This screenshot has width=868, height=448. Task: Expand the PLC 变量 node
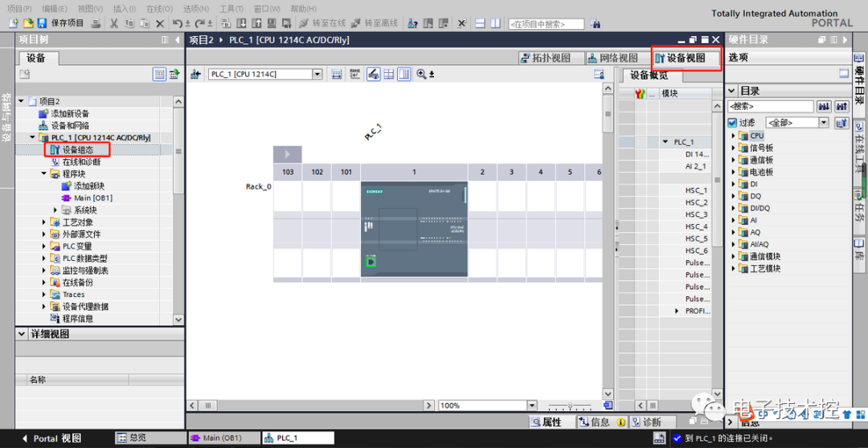pyautogui.click(x=44, y=246)
